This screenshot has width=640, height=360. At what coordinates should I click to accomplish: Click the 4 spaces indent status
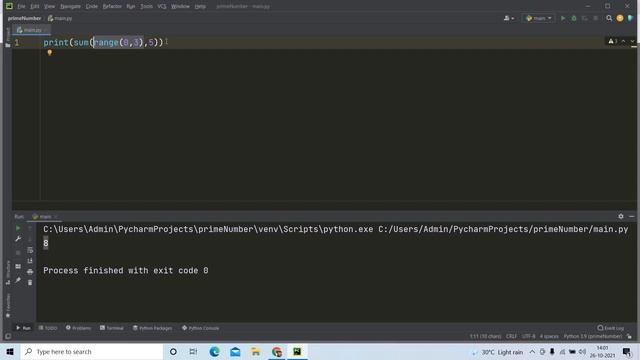(x=549, y=336)
